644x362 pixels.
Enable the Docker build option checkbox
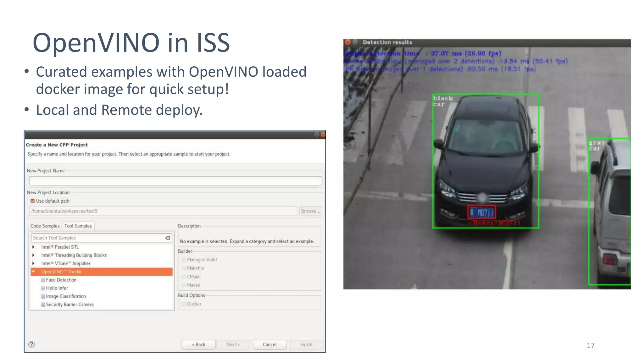184,304
